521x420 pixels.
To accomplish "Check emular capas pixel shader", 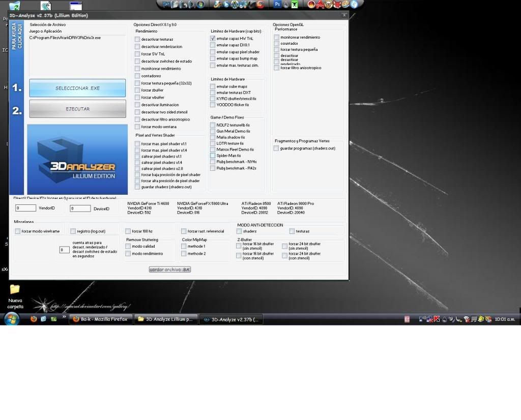I will click(213, 52).
